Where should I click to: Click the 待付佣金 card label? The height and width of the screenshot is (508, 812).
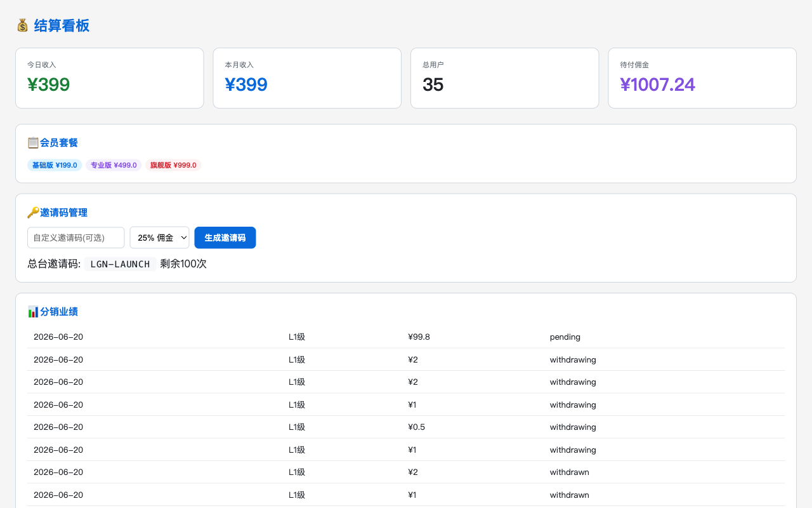pyautogui.click(x=634, y=65)
